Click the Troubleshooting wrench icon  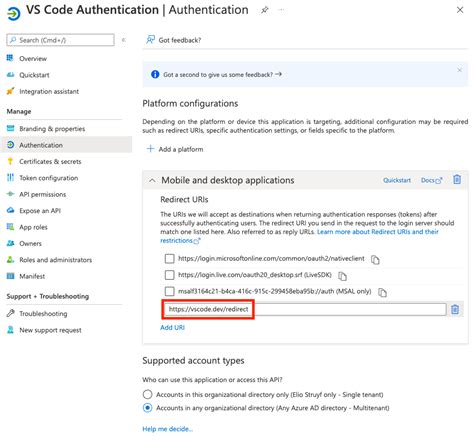[10, 313]
